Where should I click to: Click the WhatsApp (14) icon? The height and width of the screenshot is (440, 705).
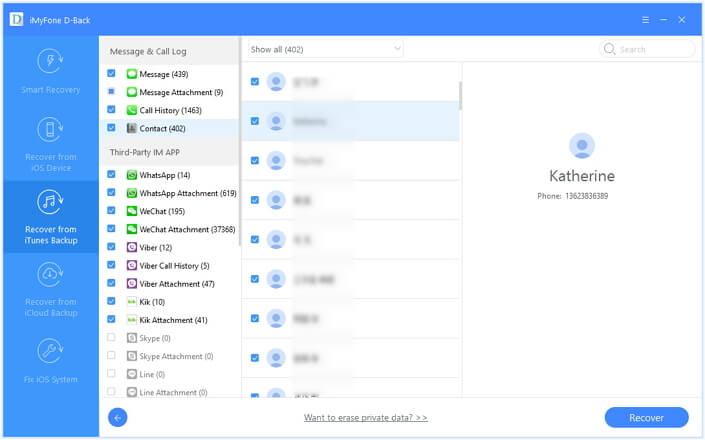131,175
